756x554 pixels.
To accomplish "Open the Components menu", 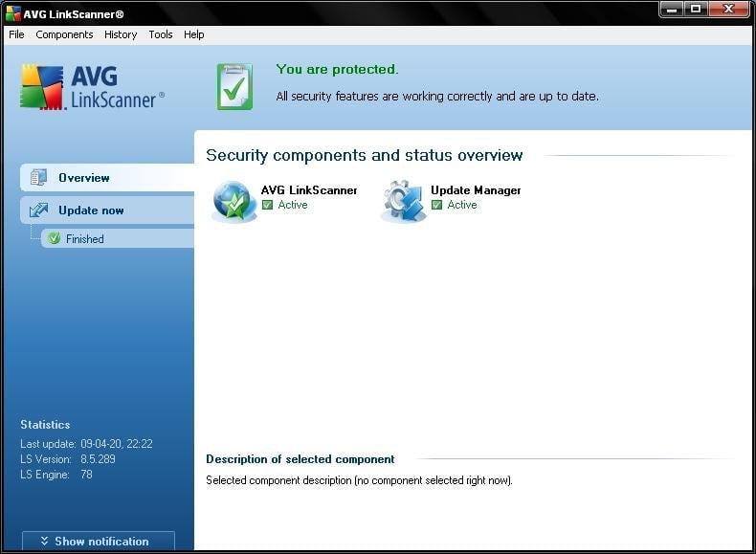I will click(64, 34).
